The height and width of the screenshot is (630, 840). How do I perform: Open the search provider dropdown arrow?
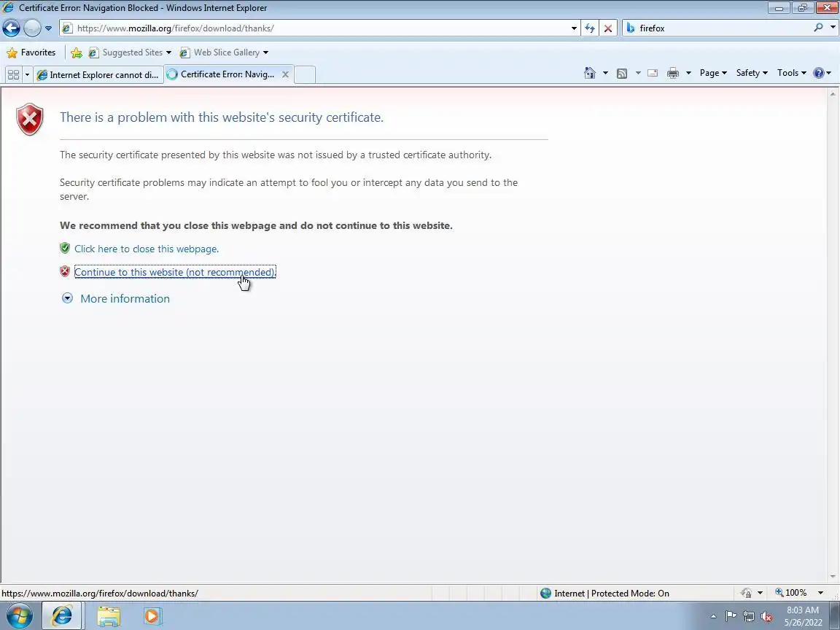(833, 27)
